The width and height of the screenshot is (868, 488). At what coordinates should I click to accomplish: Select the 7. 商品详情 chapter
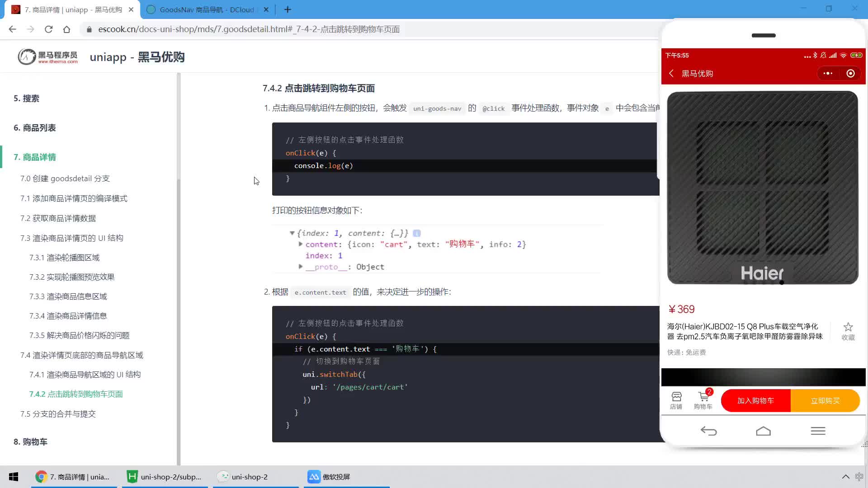pos(35,157)
